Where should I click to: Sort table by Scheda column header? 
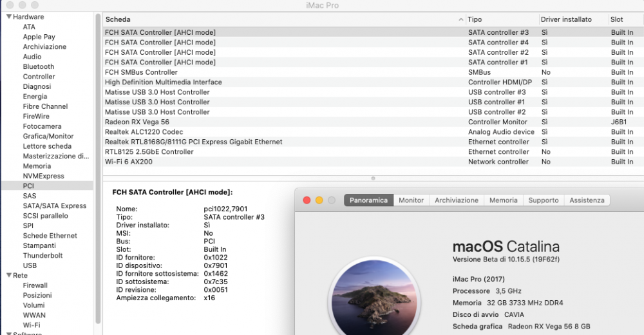coord(118,19)
